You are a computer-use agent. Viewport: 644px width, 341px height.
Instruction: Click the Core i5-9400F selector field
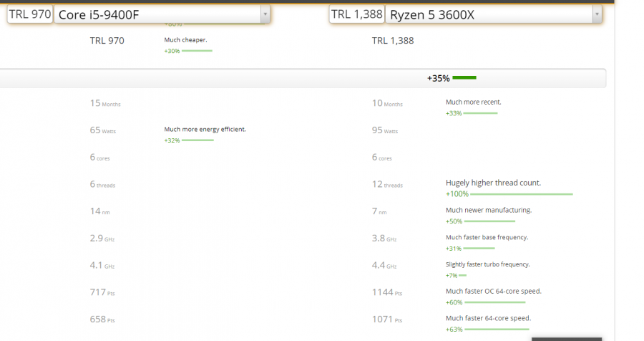coord(162,14)
